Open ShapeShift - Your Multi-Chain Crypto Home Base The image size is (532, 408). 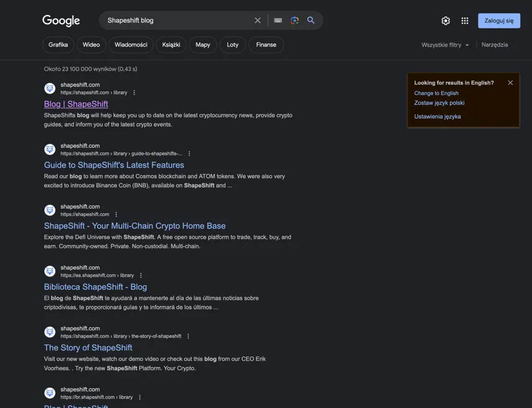pos(135,226)
